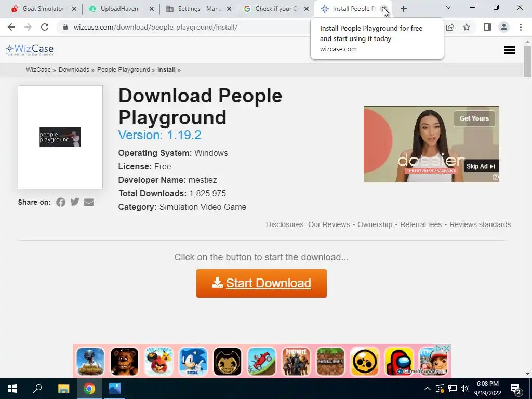Open the notification center
Viewport: 532px width, 399px height.
pos(515,389)
